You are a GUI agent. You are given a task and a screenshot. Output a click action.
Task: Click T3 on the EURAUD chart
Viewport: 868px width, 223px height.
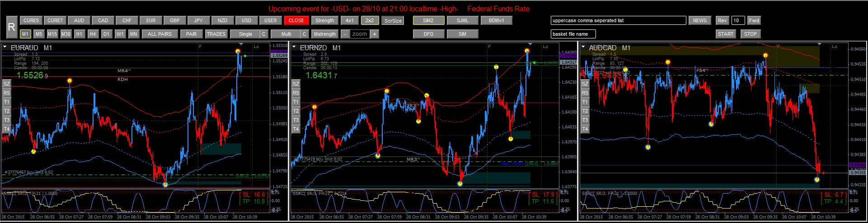[x=7, y=120]
